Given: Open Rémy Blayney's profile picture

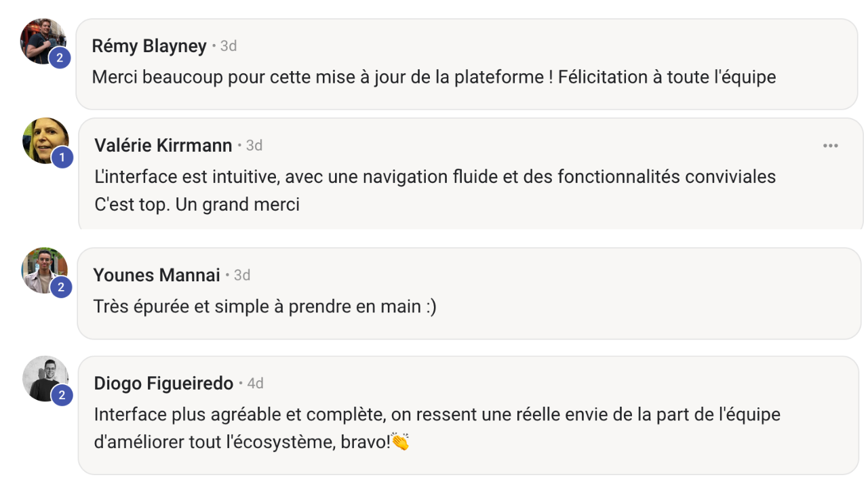Looking at the screenshot, I should pos(43,41).
